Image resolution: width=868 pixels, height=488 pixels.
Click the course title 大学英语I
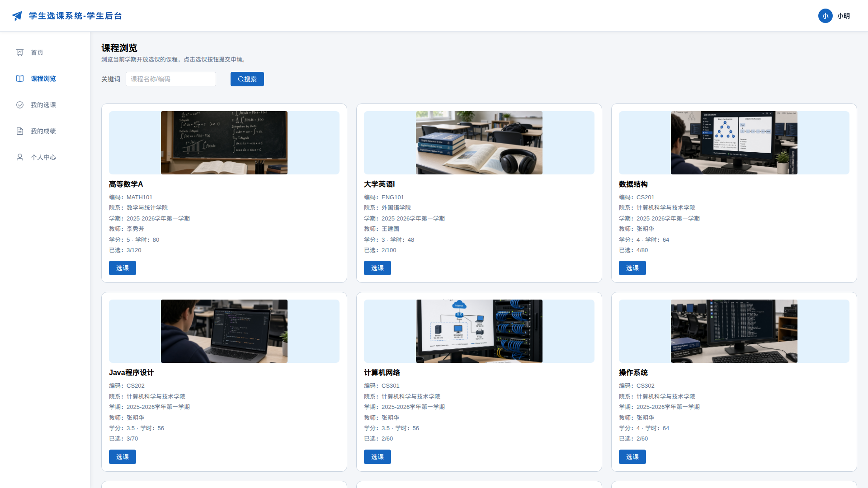(379, 184)
